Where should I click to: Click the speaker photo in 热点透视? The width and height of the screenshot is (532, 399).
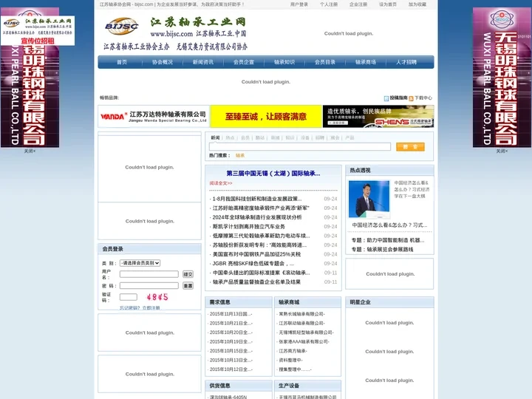click(369, 199)
